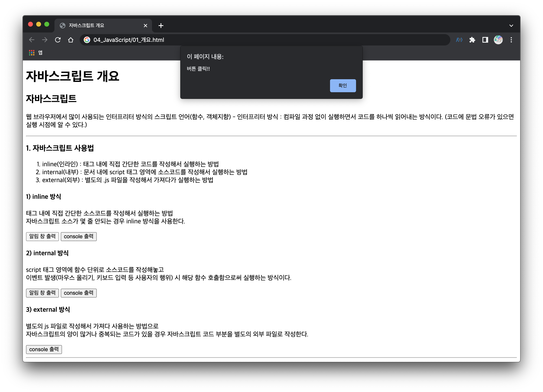Image resolution: width=543 pixels, height=392 pixels.
Task: Click the browser back arrow
Action: coord(32,40)
